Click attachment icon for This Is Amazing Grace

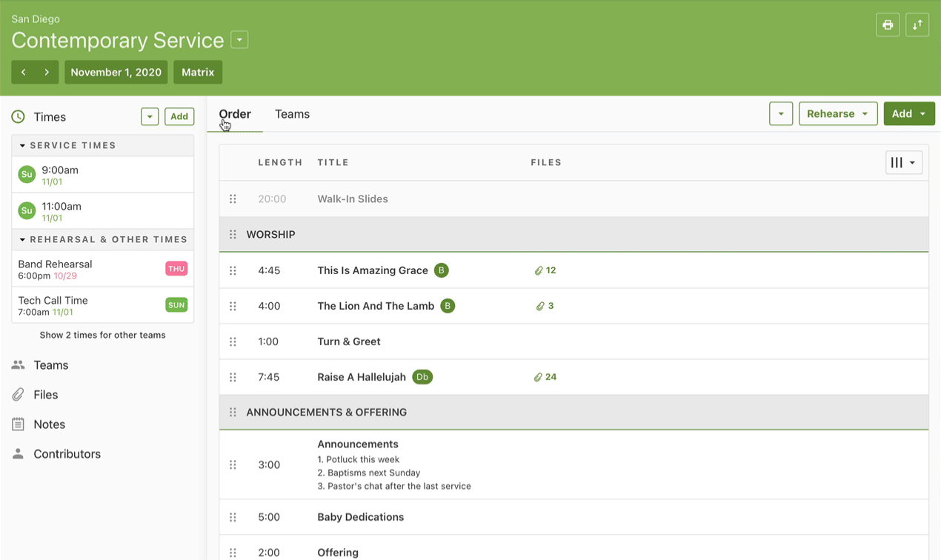539,271
